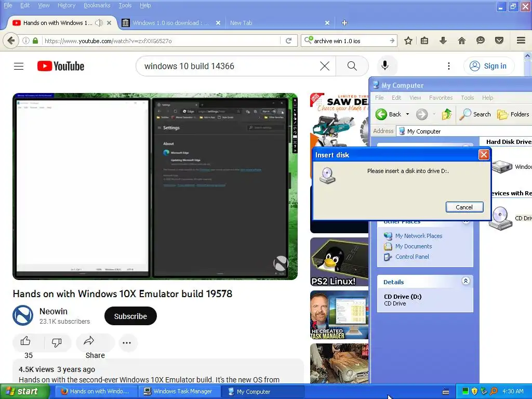
Task: Mute the tab via speaker icon
Action: [x=99, y=23]
